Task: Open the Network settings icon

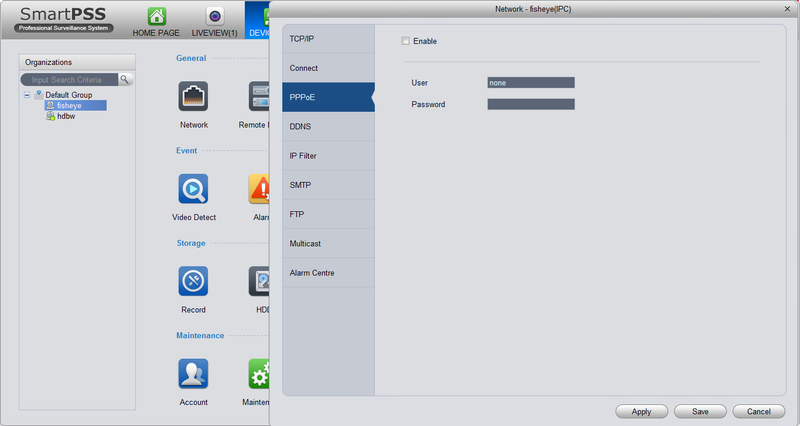Action: (x=193, y=96)
